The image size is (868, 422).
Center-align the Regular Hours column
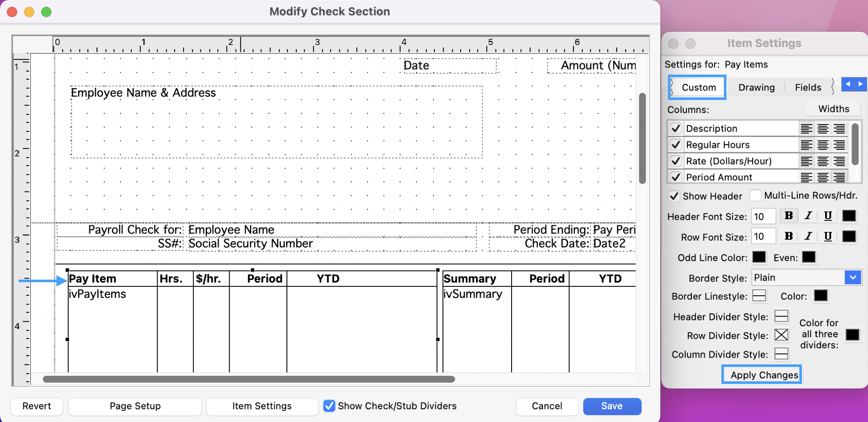tap(823, 145)
